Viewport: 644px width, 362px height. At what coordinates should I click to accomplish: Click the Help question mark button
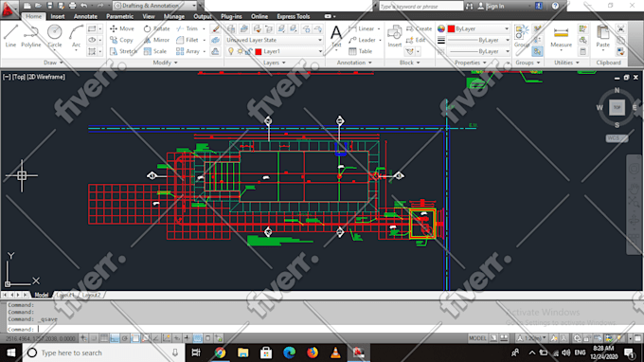click(555, 6)
